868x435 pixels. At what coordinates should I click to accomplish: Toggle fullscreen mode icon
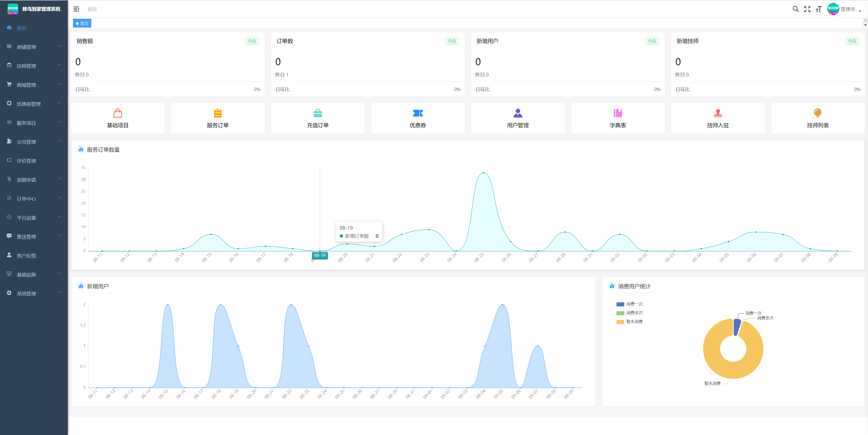coord(807,9)
